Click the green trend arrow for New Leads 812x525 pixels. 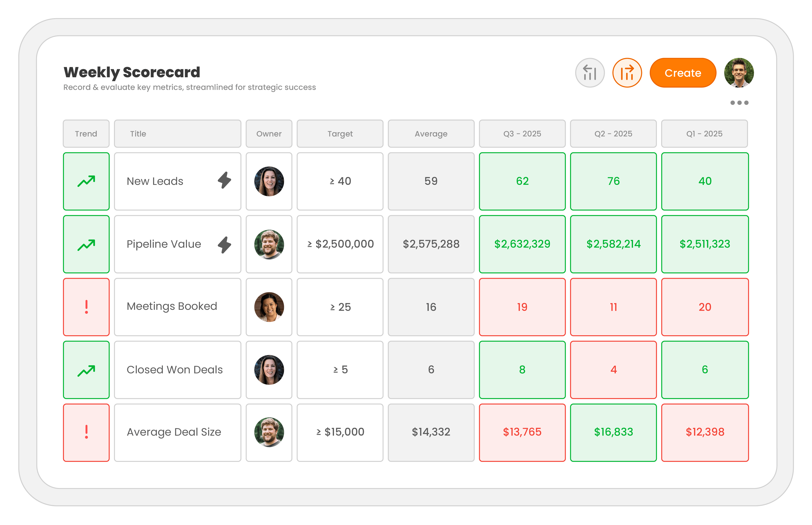(x=86, y=181)
